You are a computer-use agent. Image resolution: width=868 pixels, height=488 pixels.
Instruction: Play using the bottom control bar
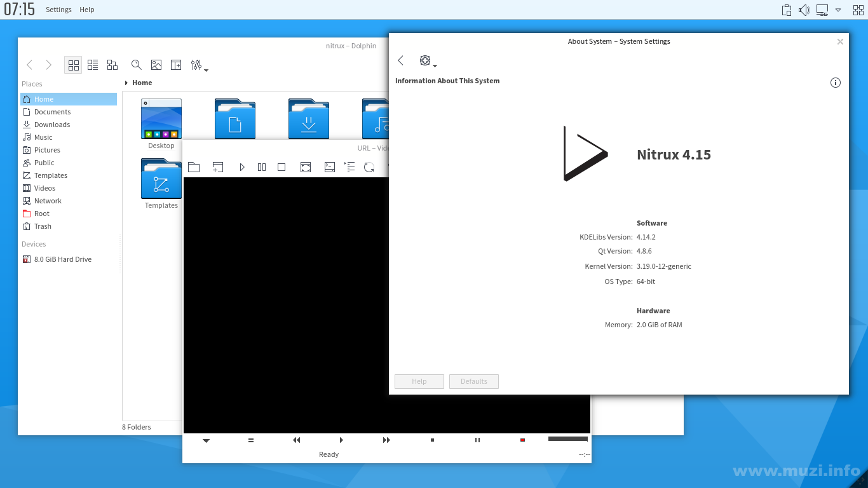point(341,440)
